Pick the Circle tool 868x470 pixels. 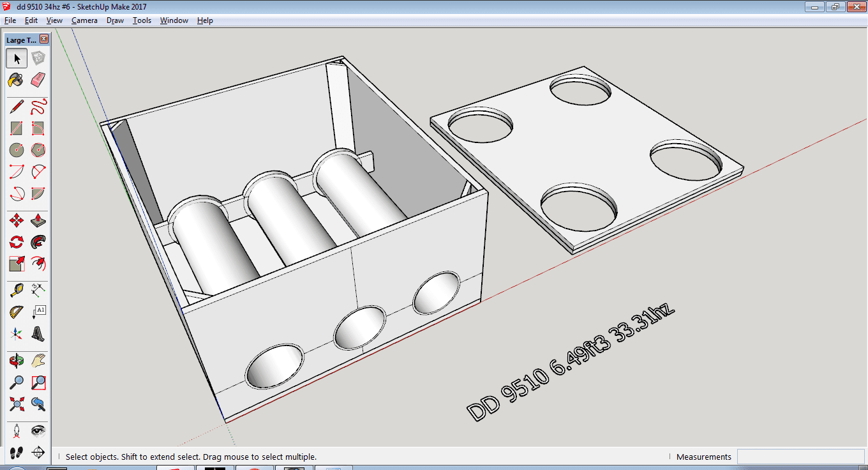coord(17,150)
